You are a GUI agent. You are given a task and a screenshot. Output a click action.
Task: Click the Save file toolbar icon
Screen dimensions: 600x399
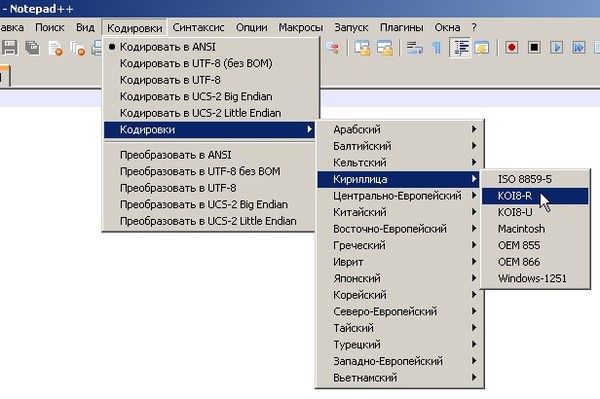(x=10, y=48)
